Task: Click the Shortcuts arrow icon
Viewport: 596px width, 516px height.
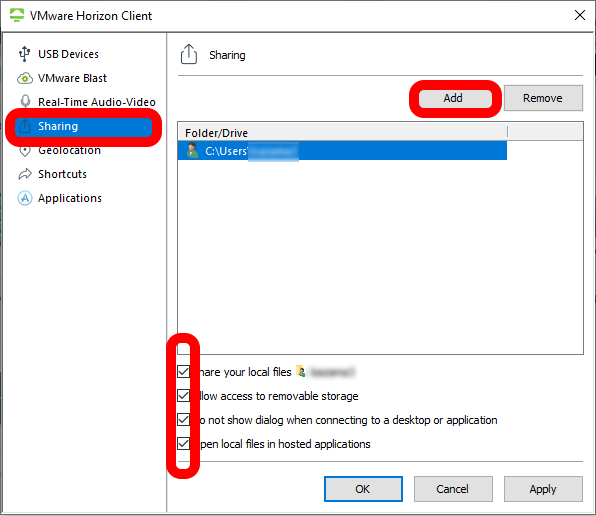Action: tap(25, 174)
